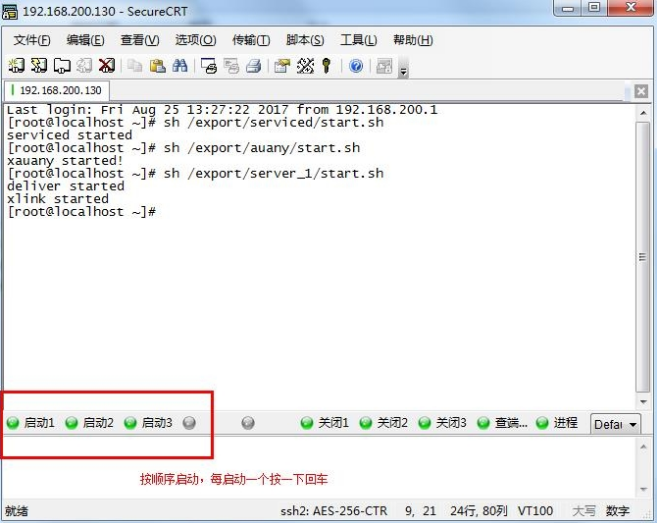
Task: Click the blue Help question mark icon
Action: point(356,66)
